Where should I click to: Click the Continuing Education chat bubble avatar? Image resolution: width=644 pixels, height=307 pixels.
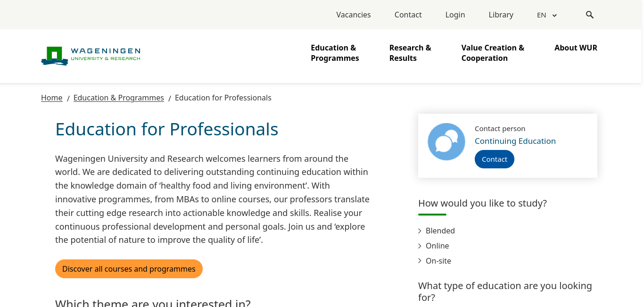point(446,141)
